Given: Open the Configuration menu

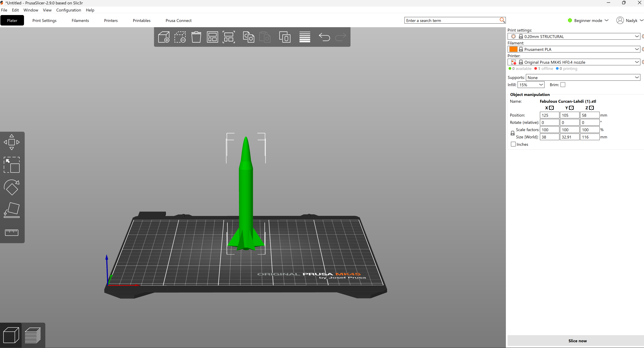Looking at the screenshot, I should (x=68, y=10).
